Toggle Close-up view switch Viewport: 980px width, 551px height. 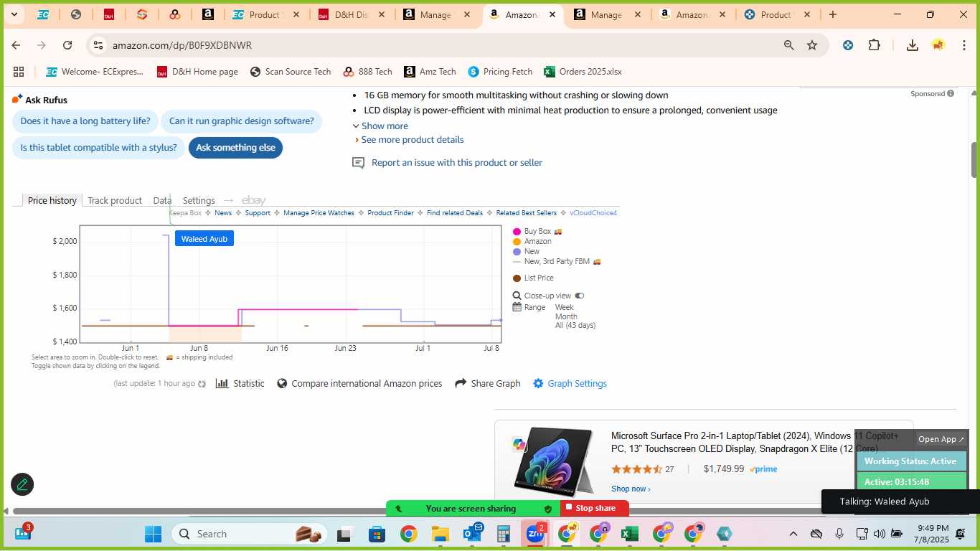(580, 296)
